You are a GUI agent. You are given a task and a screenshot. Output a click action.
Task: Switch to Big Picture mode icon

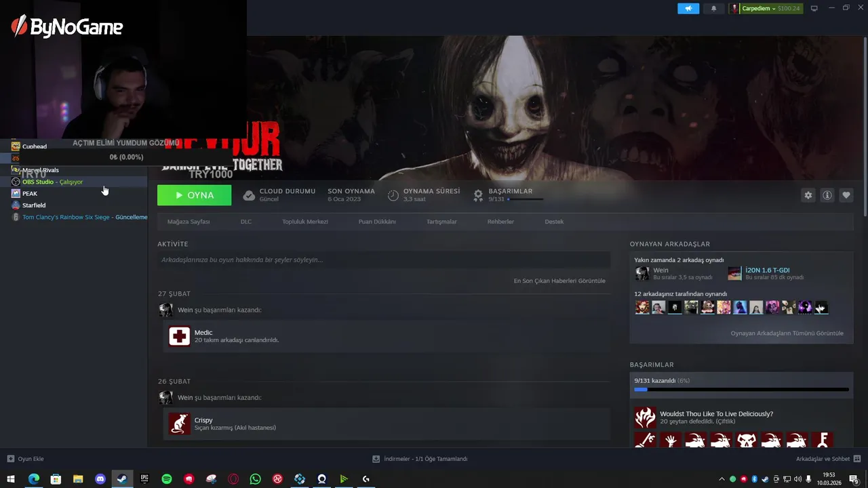814,8
